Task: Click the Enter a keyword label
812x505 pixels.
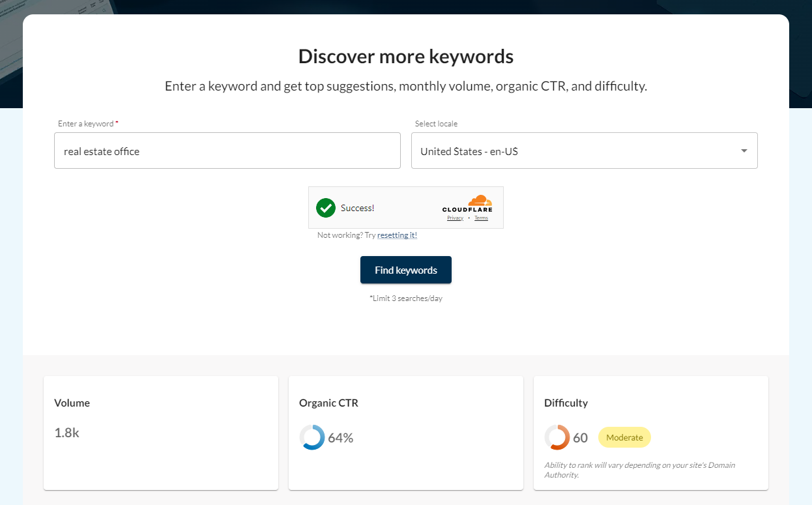Action: (x=88, y=124)
